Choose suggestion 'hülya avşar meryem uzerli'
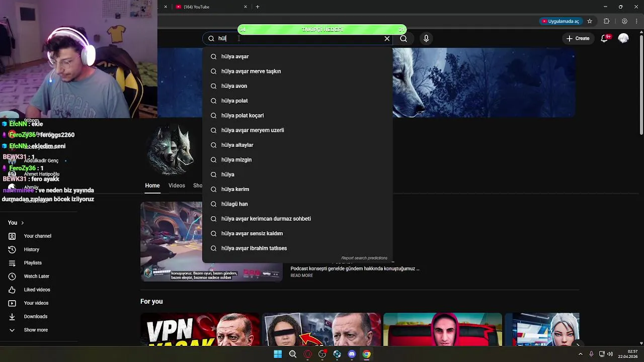 pyautogui.click(x=297, y=130)
